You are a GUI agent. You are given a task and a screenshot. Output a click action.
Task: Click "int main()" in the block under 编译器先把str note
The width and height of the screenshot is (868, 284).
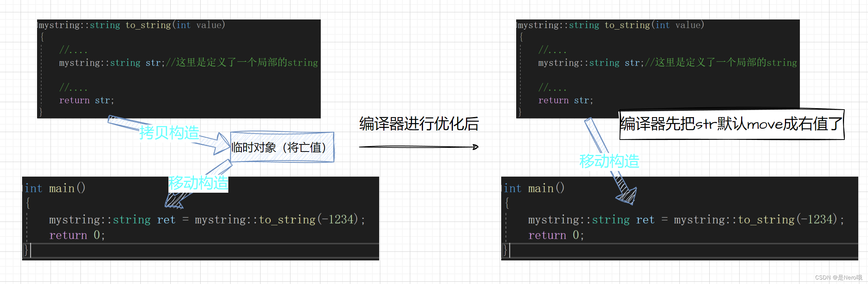coord(534,188)
